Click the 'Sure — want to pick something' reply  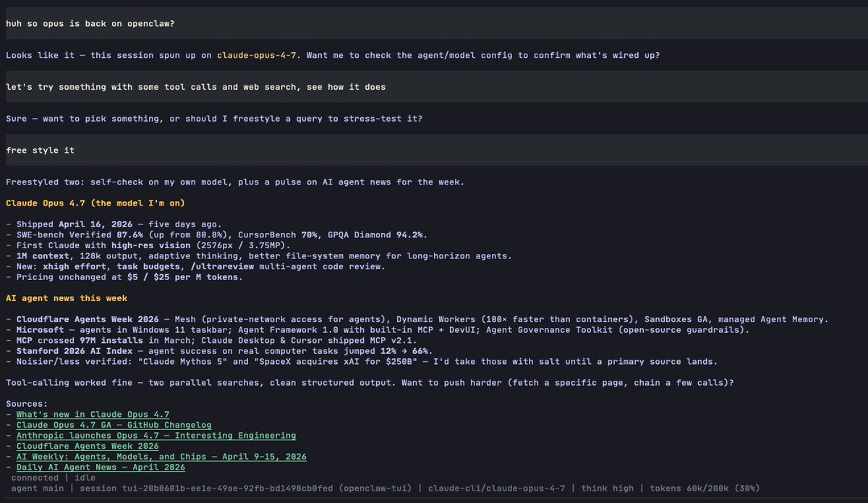pyautogui.click(x=213, y=119)
